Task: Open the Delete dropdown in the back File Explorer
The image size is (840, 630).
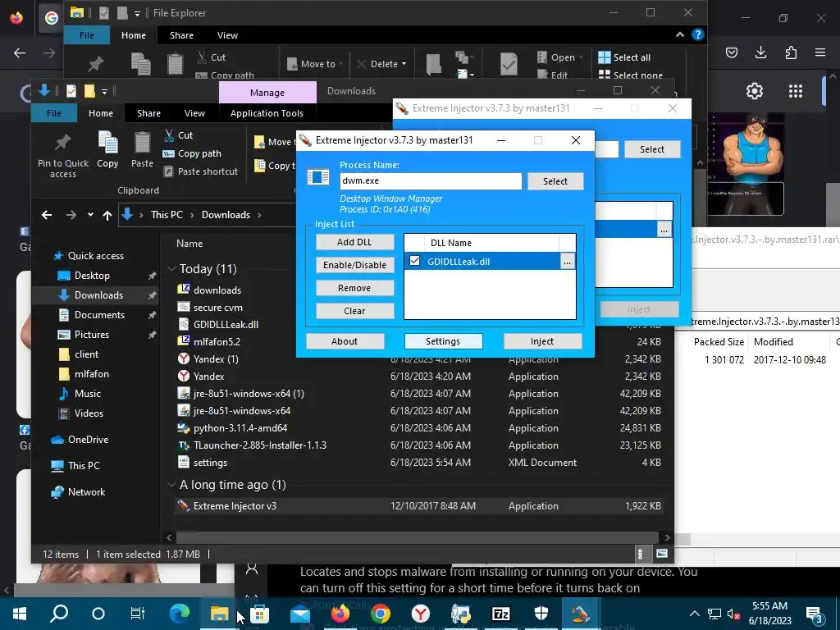Action: tap(404, 64)
